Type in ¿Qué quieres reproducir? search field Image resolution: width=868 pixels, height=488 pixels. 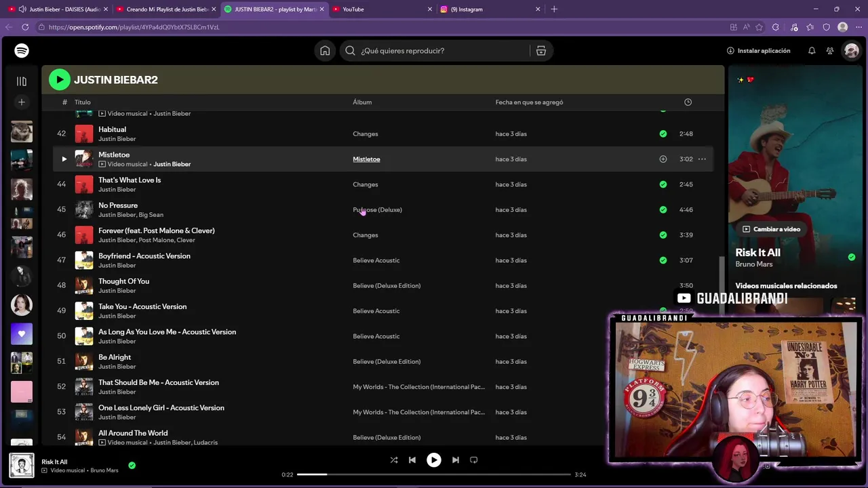(442, 51)
